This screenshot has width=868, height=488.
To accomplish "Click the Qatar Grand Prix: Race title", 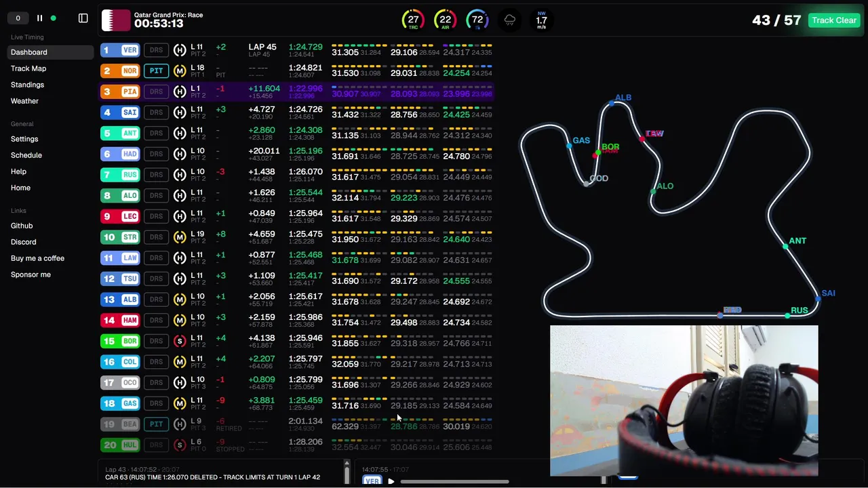I will (168, 15).
